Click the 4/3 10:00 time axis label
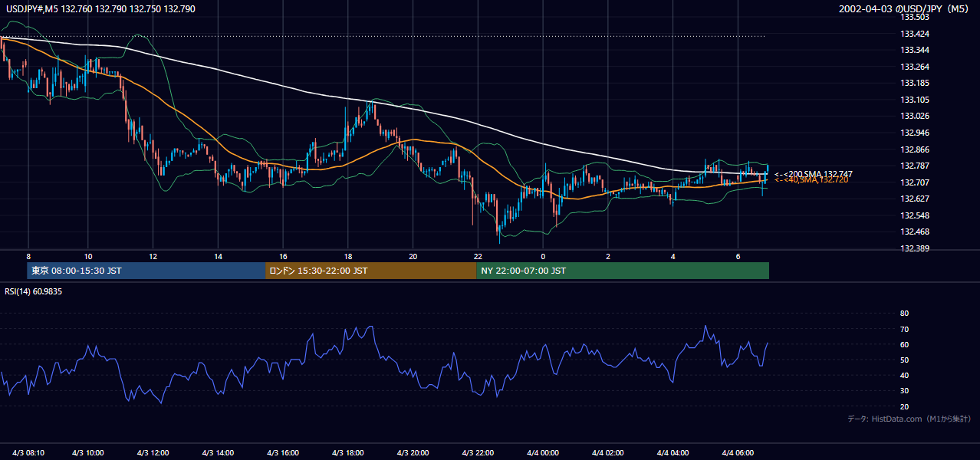 point(88,452)
